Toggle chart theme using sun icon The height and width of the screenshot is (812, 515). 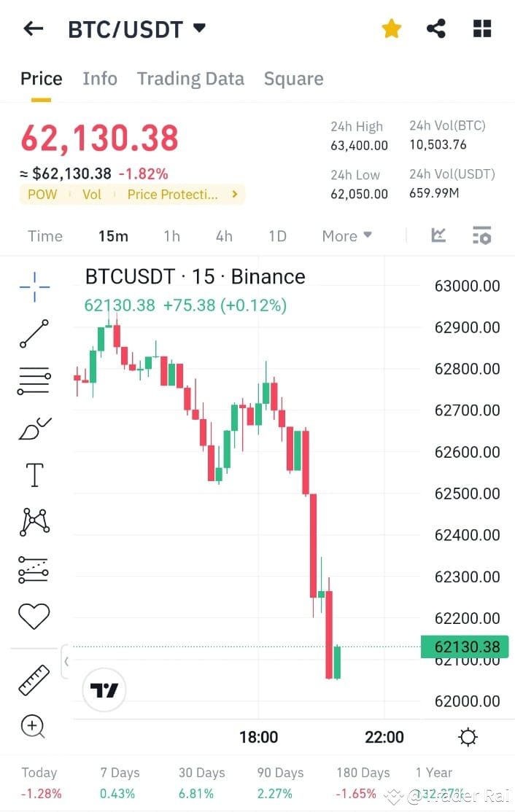point(468,737)
